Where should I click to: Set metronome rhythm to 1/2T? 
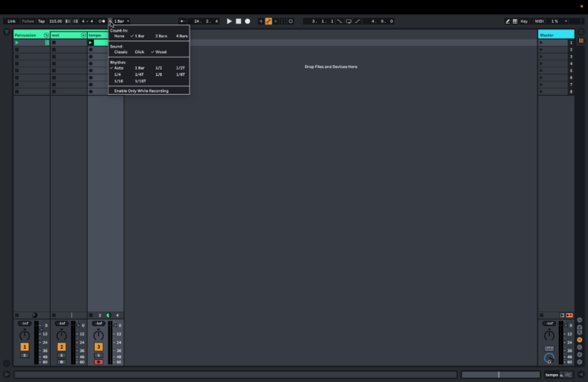coord(180,68)
